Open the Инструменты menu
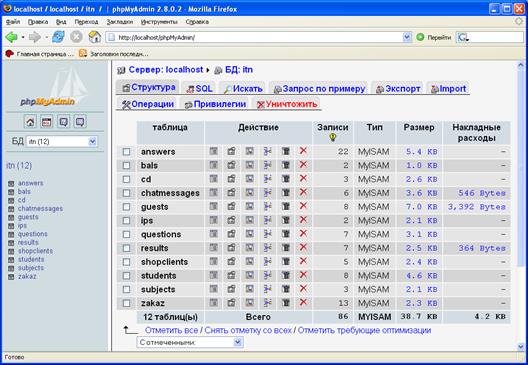 (159, 22)
